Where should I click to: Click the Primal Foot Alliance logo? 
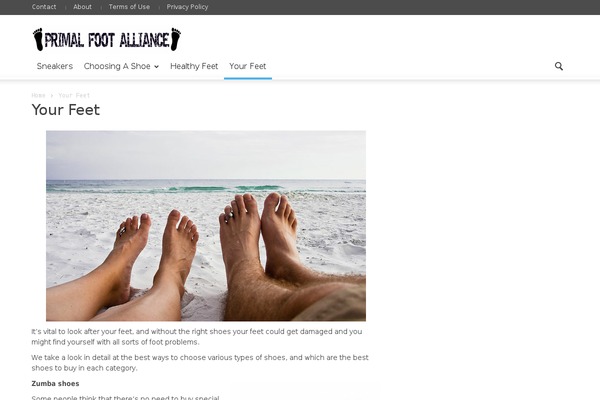(107, 39)
